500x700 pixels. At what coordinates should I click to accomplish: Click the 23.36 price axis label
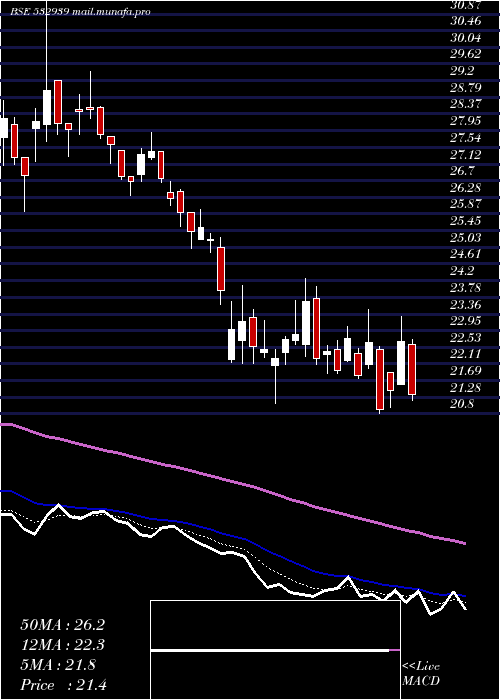466,304
